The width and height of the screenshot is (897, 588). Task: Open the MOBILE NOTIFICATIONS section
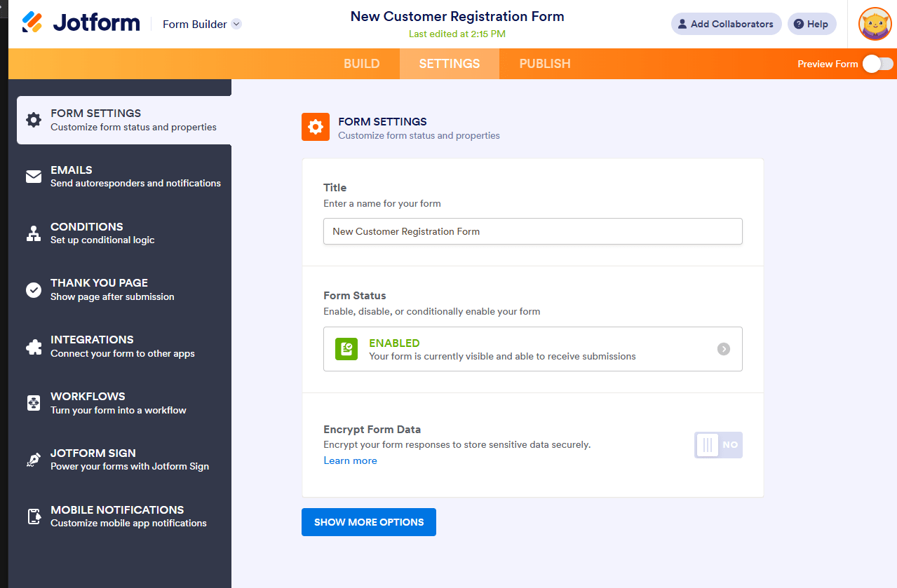pos(124,517)
